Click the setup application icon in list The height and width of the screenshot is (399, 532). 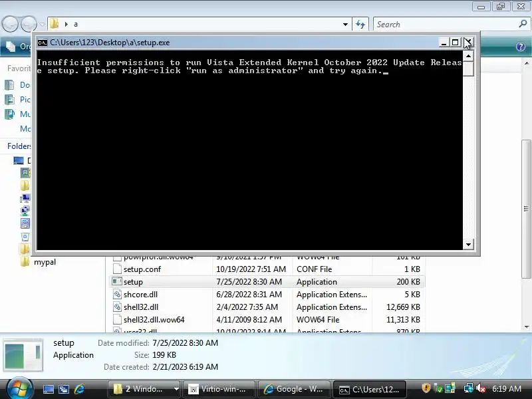pos(117,281)
